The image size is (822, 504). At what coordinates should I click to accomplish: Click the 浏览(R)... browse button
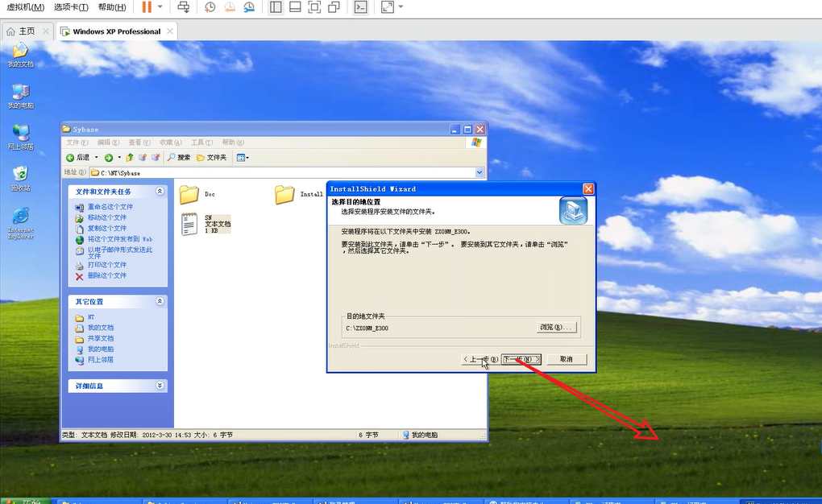click(x=556, y=328)
